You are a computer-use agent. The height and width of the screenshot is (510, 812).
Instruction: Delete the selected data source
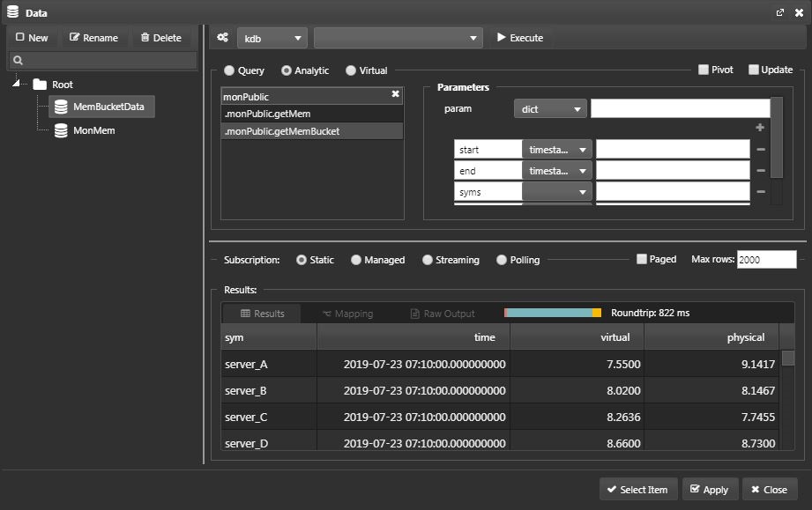[x=161, y=38]
